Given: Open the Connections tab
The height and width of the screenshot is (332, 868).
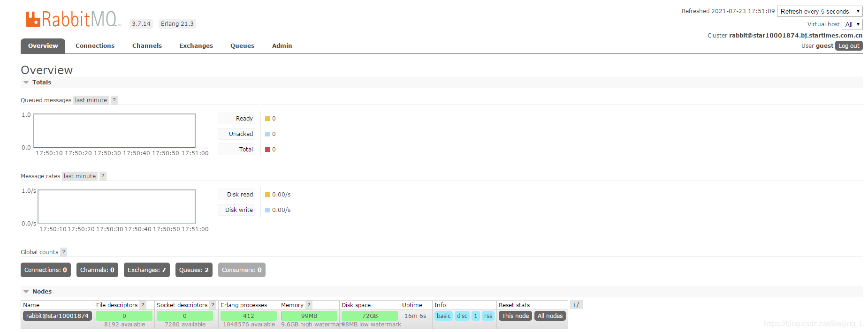Looking at the screenshot, I should point(95,45).
